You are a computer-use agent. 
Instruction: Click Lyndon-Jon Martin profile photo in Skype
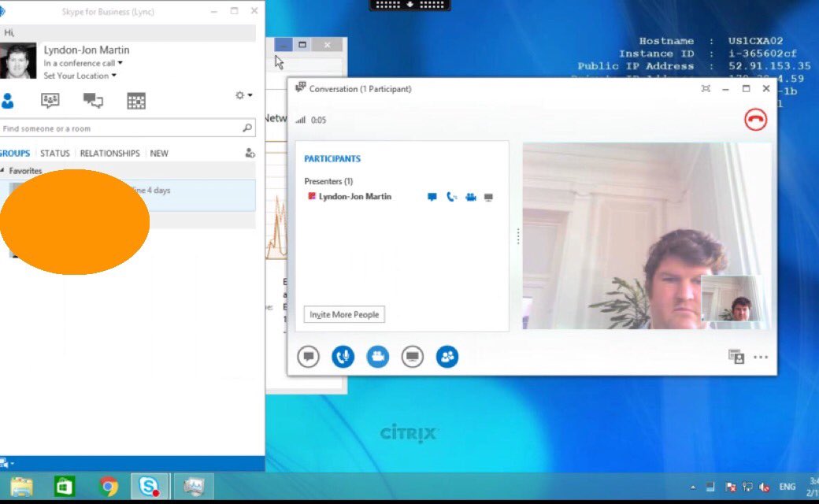[18, 61]
